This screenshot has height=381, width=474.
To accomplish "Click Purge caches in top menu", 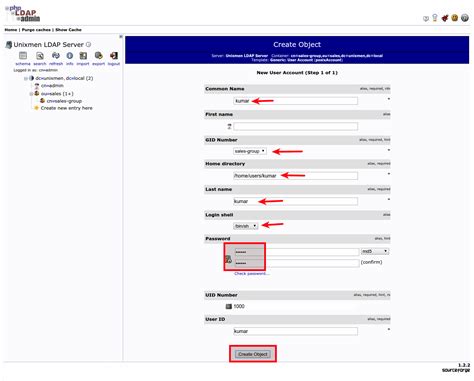I will (36, 30).
